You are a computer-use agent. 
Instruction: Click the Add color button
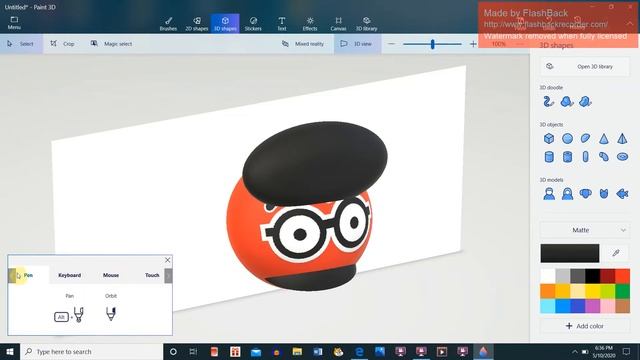[x=584, y=326]
